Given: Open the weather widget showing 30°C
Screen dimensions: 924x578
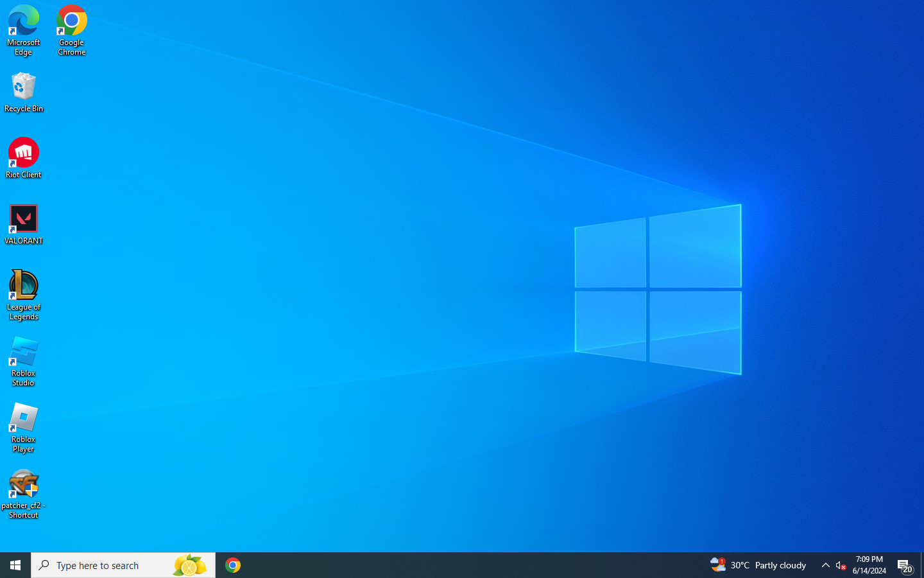Looking at the screenshot, I should 758,565.
